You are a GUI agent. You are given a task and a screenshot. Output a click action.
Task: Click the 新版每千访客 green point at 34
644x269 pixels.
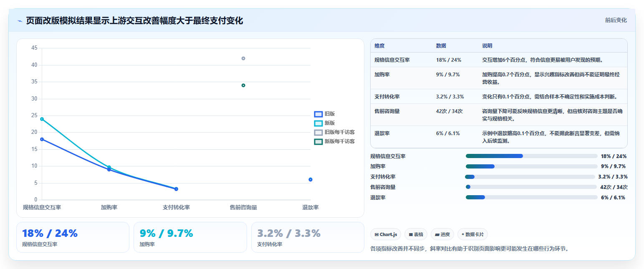coord(243,85)
